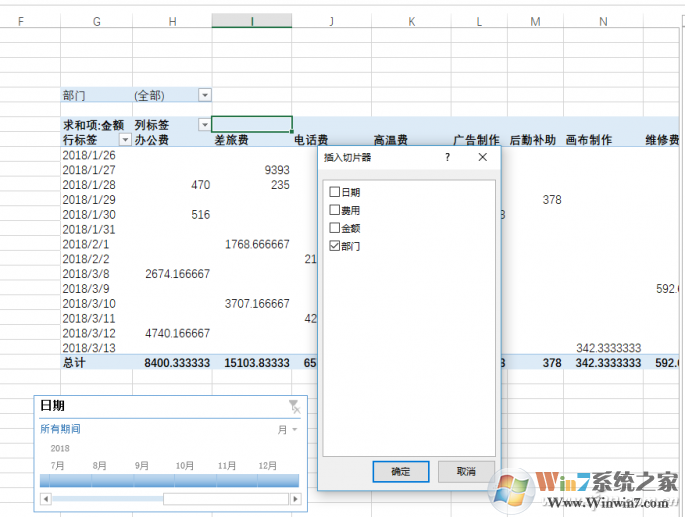Close the 插入切片器 dialog

[482, 157]
